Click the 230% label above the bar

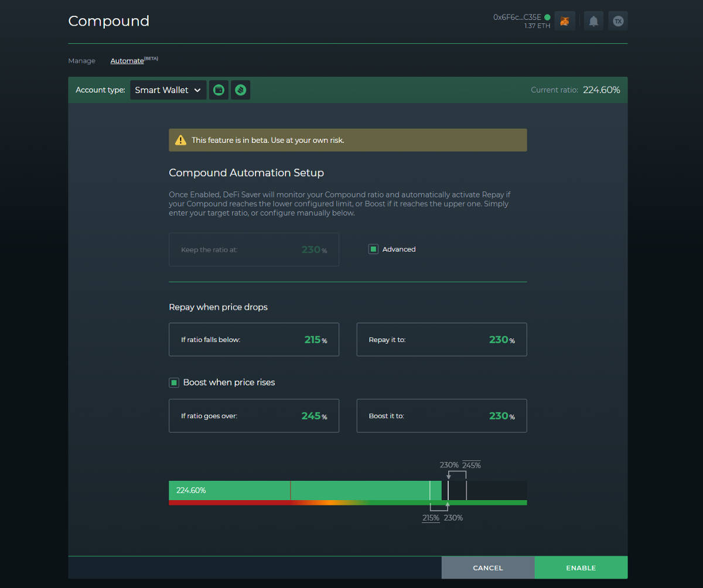pos(449,466)
